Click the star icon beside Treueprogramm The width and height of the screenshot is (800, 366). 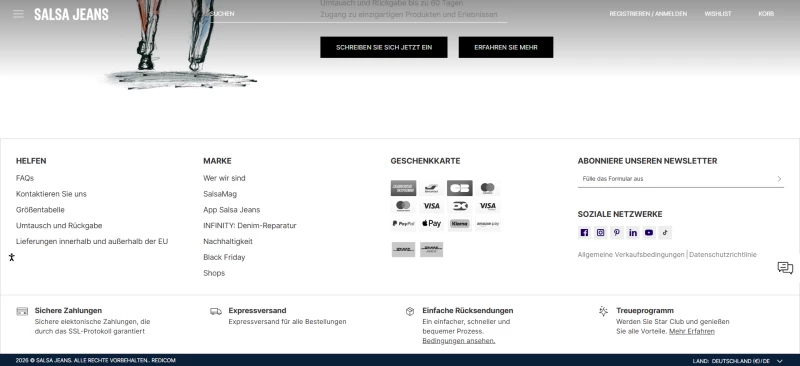pos(604,311)
